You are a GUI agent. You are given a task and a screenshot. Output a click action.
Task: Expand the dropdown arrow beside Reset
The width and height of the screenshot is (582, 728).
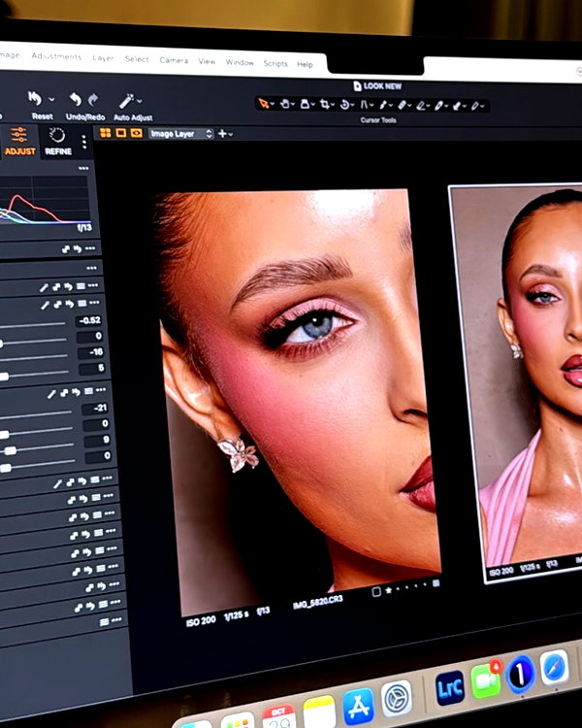[x=51, y=99]
